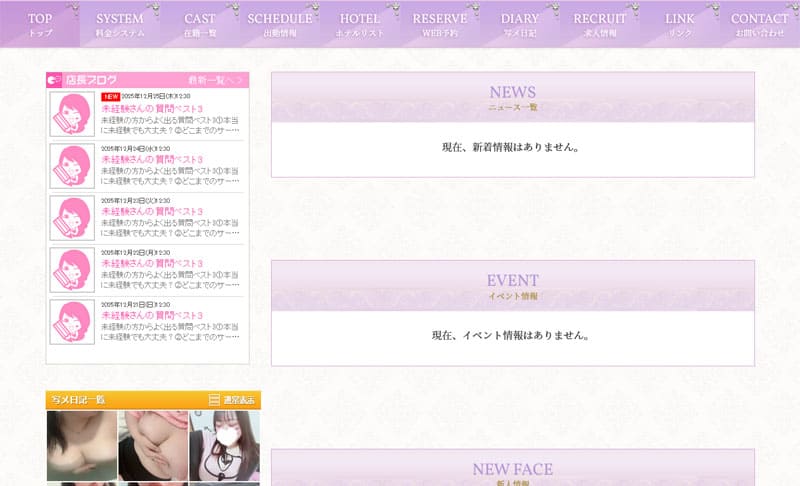The height and width of the screenshot is (486, 800).
Task: Open the TOP menu item
Action: [40, 24]
